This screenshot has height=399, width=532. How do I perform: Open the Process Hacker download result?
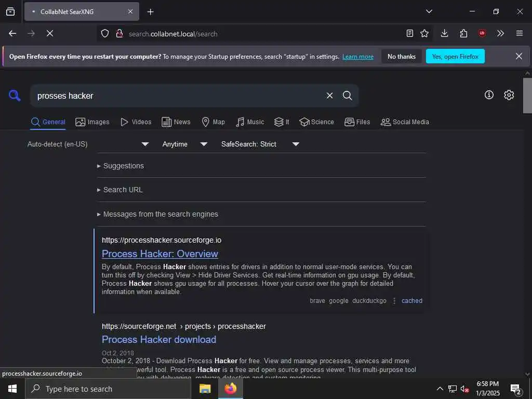[x=159, y=340]
